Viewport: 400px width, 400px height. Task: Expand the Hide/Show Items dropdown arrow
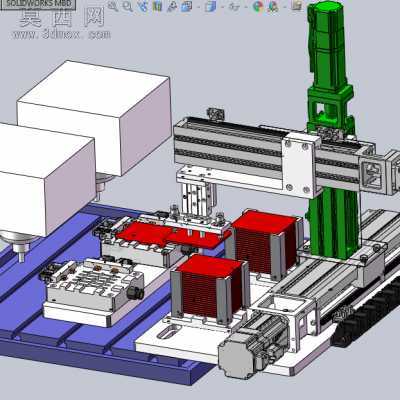(x=246, y=7)
